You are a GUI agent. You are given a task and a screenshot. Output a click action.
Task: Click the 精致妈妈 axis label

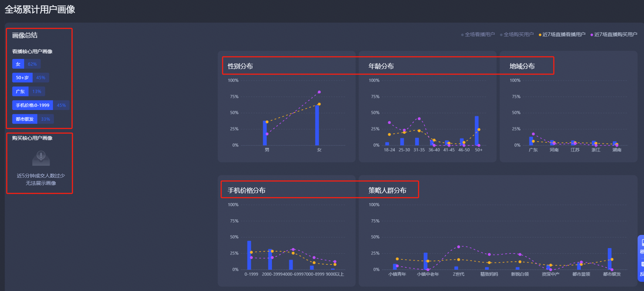[489, 274]
